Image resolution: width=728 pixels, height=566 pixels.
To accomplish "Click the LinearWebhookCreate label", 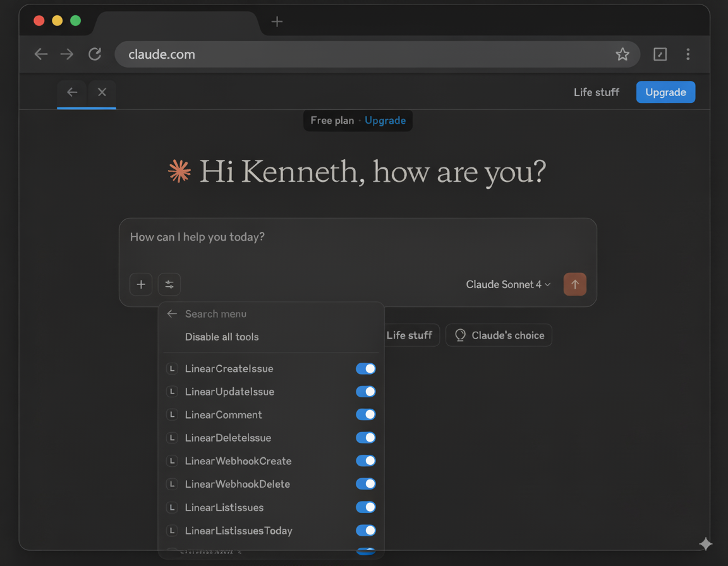I will pyautogui.click(x=238, y=461).
